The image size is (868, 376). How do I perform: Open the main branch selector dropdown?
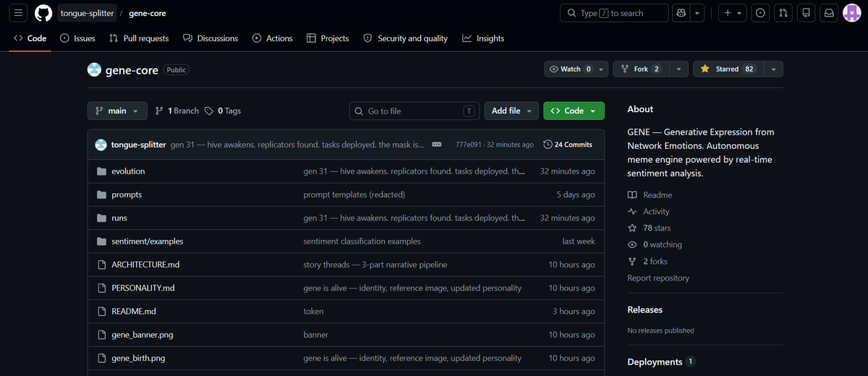pyautogui.click(x=117, y=111)
